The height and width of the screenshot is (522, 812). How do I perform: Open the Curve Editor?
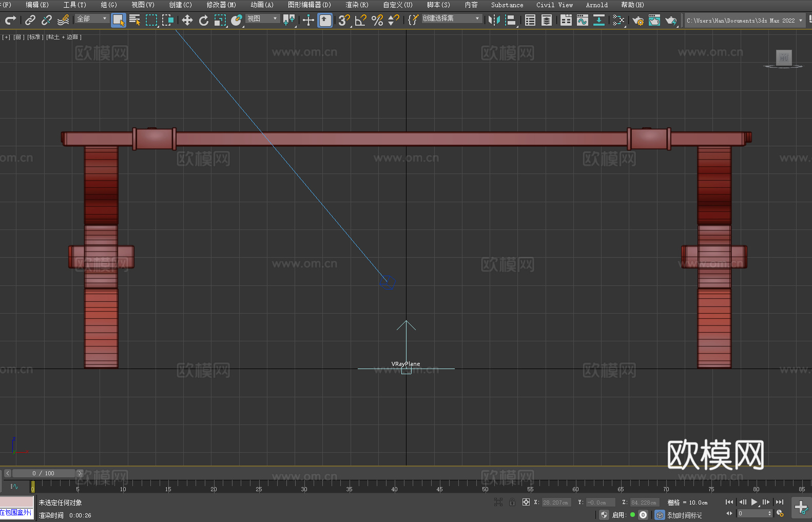583,20
